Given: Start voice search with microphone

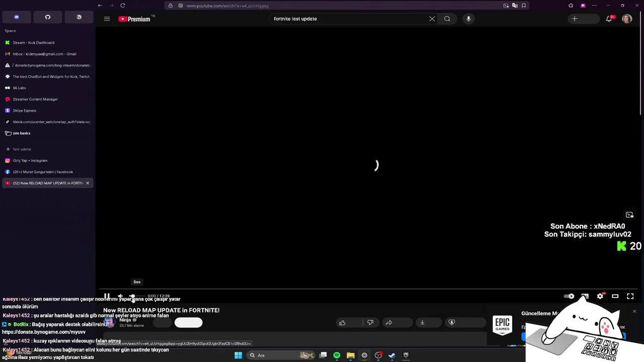Looking at the screenshot, I should (x=468, y=19).
